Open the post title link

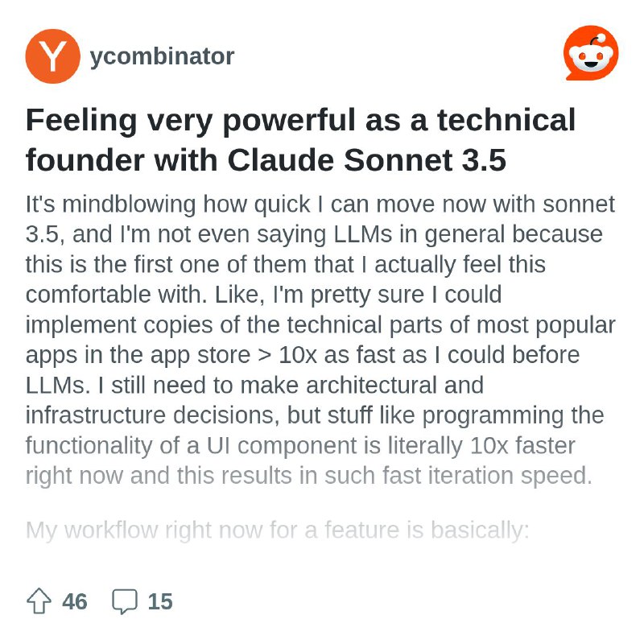(x=301, y=139)
